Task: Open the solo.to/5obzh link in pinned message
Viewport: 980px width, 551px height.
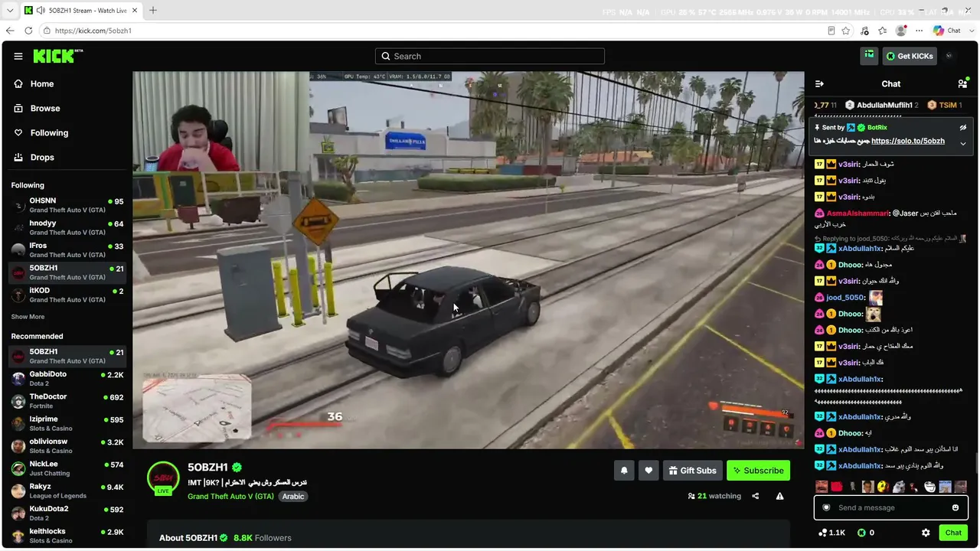Action: click(908, 141)
